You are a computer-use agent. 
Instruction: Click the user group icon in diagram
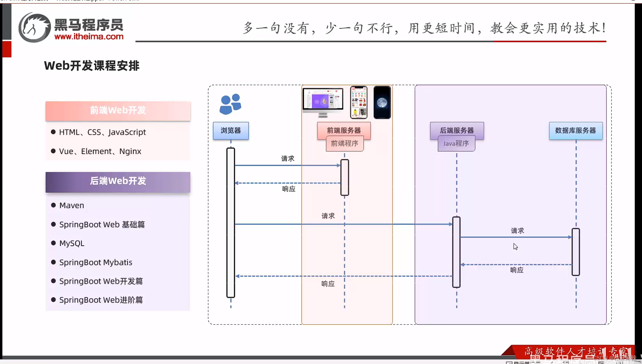230,104
